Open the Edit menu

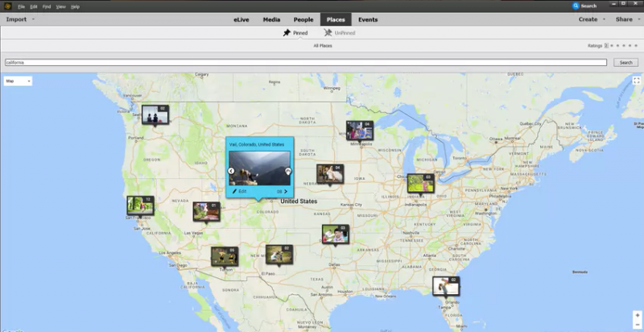coord(34,6)
